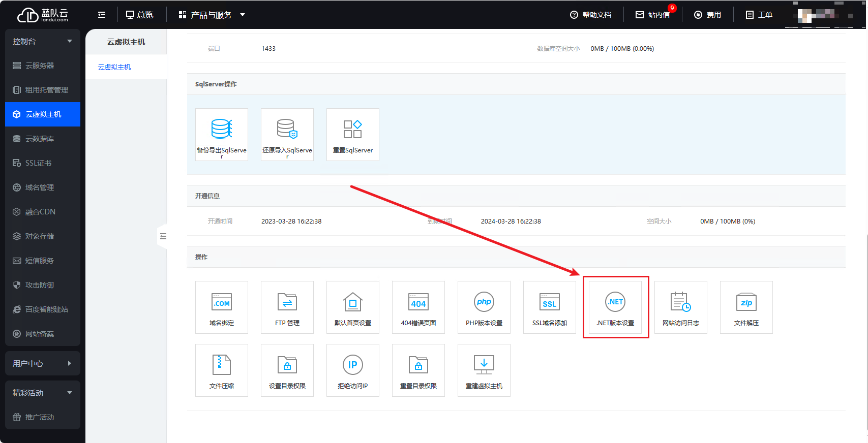Select the PHP版本设置 icon
This screenshot has width=868, height=443.
click(484, 307)
